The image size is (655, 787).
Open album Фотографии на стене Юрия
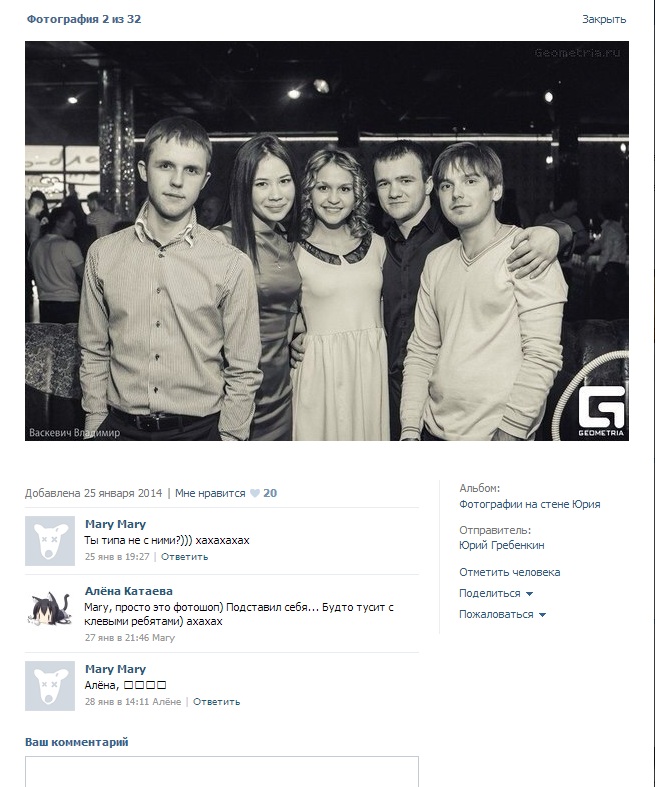(x=530, y=504)
